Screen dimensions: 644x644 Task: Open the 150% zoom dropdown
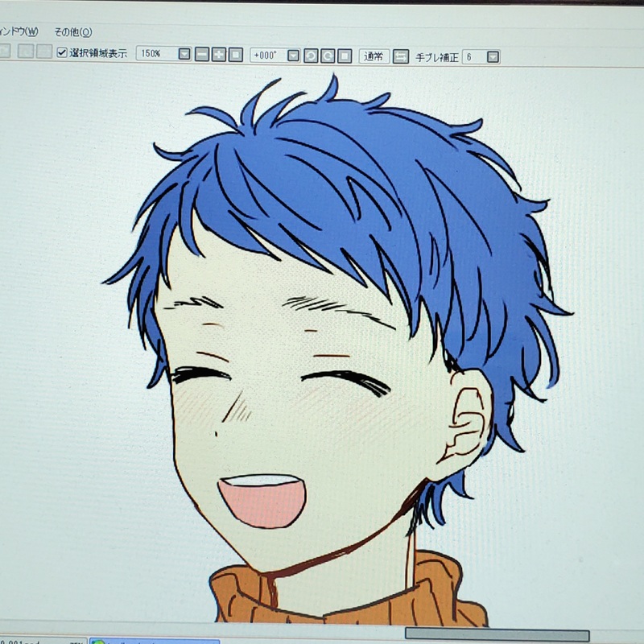click(x=184, y=54)
